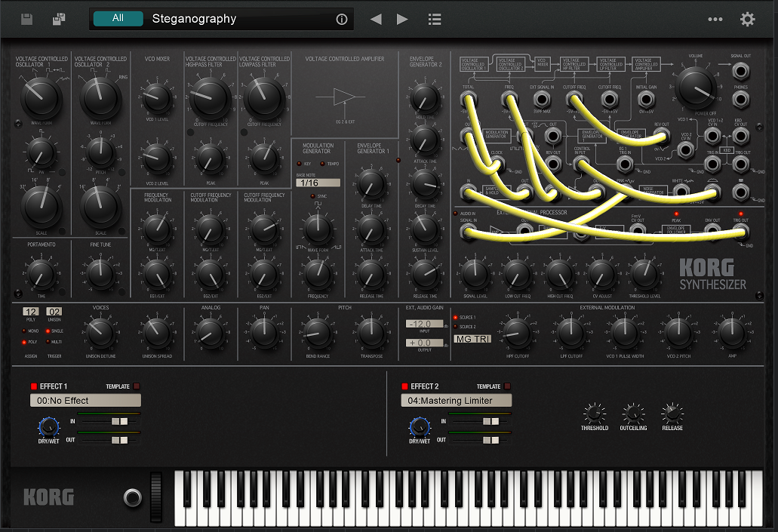Click the KBD CV OUT jack
Image resolution: width=778 pixels, height=532 pixels.
click(x=741, y=136)
